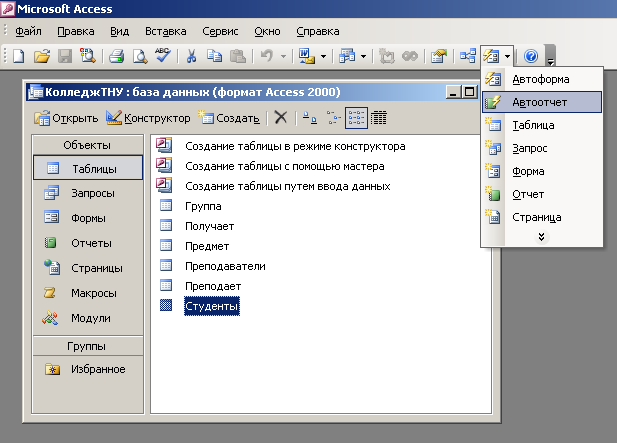
Task: Delete selected object with X icon
Action: pos(281,118)
